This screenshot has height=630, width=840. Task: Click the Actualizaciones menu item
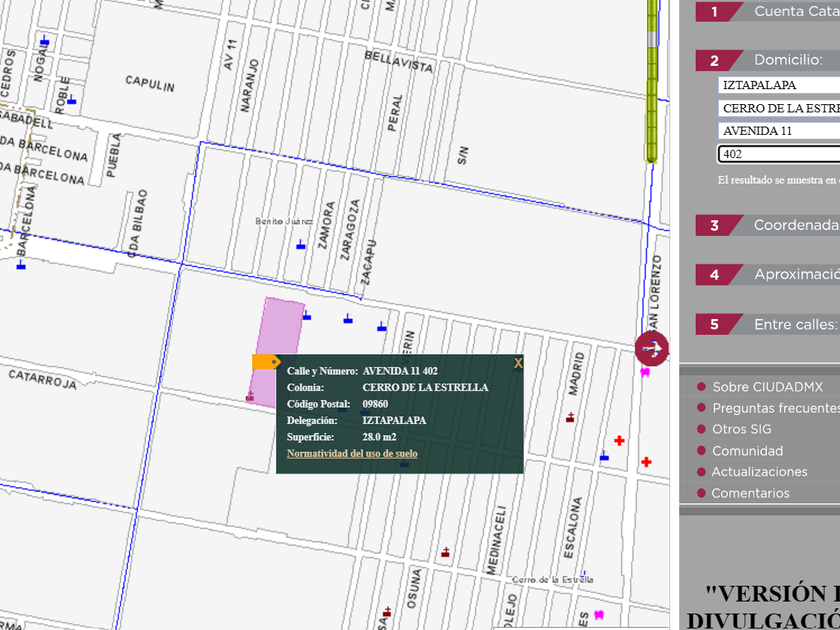[759, 472]
